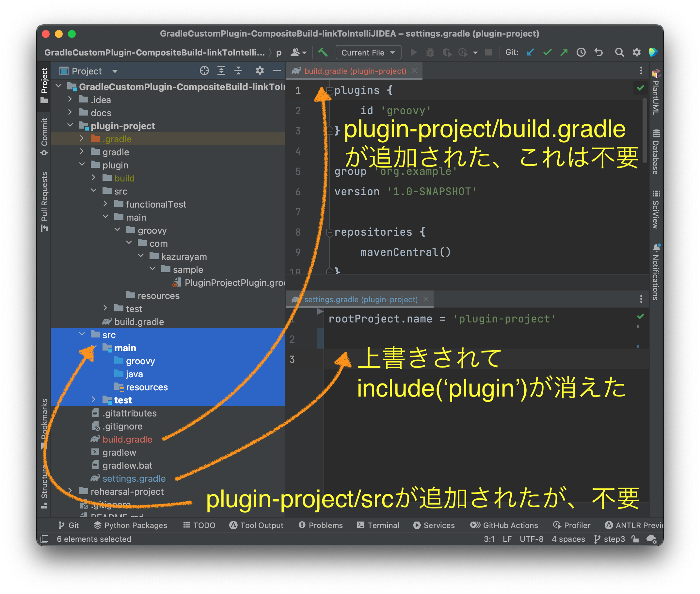Click the Debug bug icon
Image resolution: width=700 pixels, height=594 pixels.
(x=430, y=52)
